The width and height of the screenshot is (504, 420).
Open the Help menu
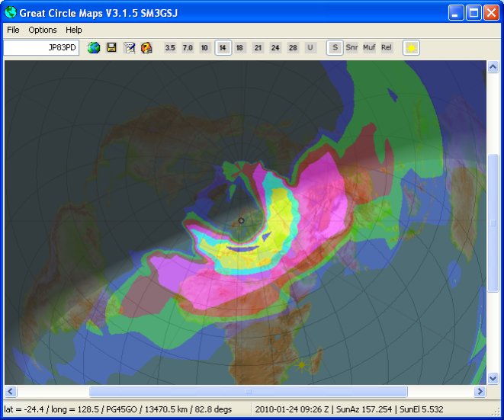click(74, 30)
